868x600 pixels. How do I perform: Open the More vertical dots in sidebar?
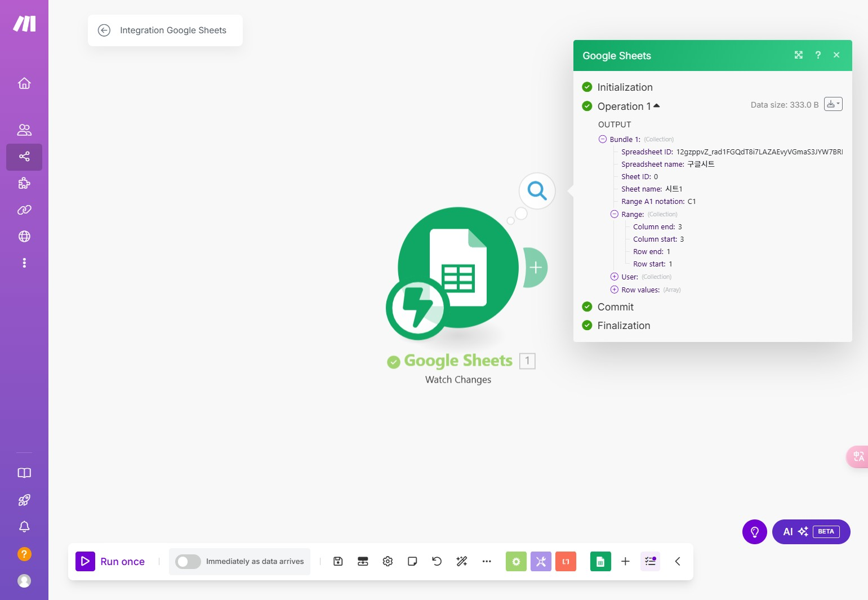click(24, 263)
